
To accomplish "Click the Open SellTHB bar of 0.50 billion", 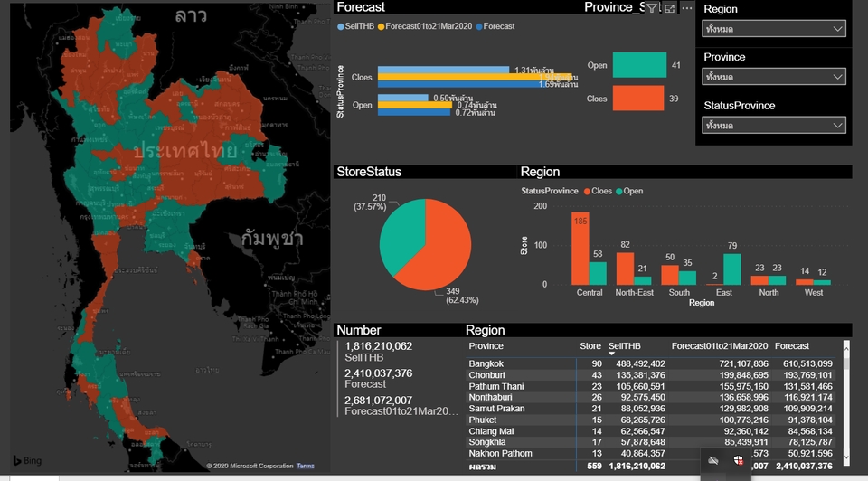I will point(403,98).
